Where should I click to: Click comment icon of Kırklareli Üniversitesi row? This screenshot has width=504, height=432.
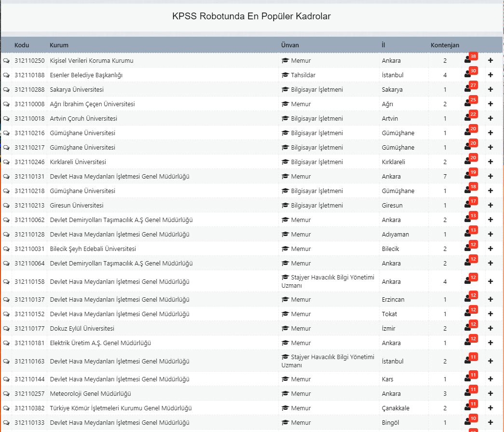pos(6,162)
